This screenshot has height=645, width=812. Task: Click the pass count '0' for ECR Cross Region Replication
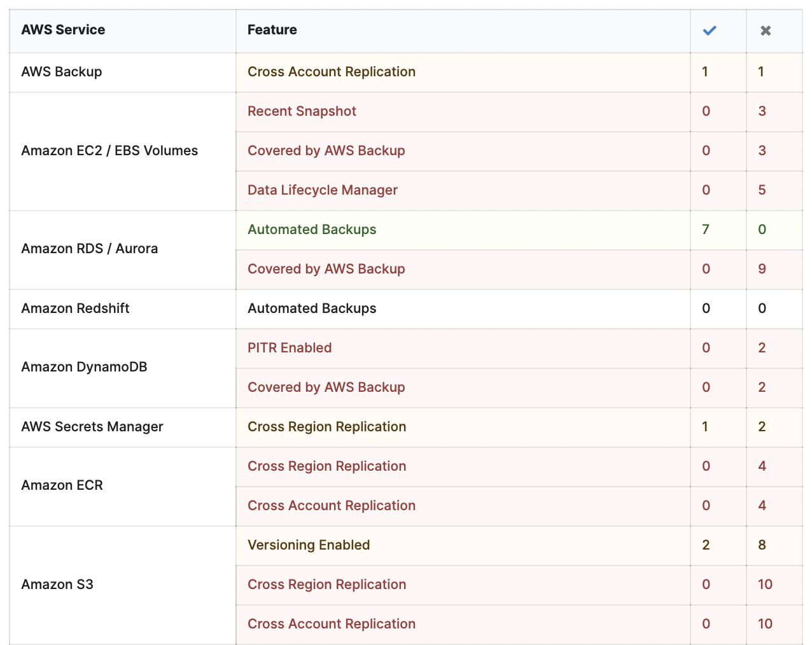click(706, 466)
